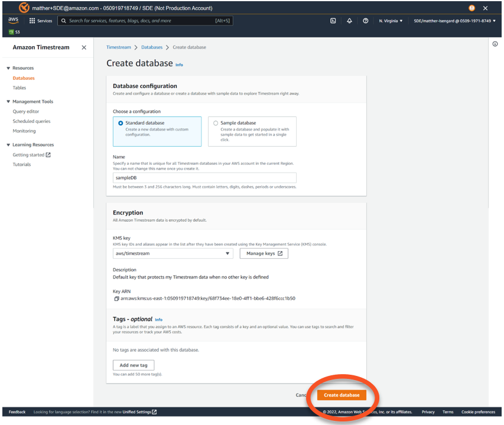Open Cookie preferences in the footer
This screenshot has height=425, width=504.
click(x=478, y=412)
